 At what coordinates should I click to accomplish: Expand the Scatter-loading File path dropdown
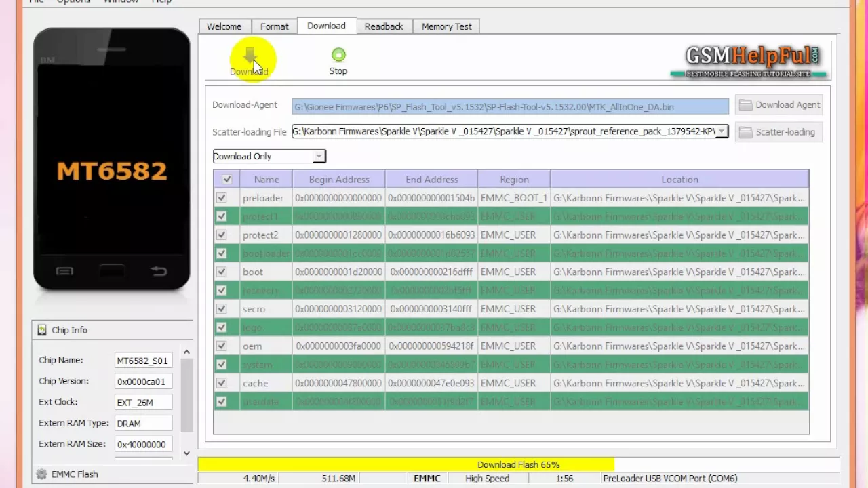(x=722, y=131)
